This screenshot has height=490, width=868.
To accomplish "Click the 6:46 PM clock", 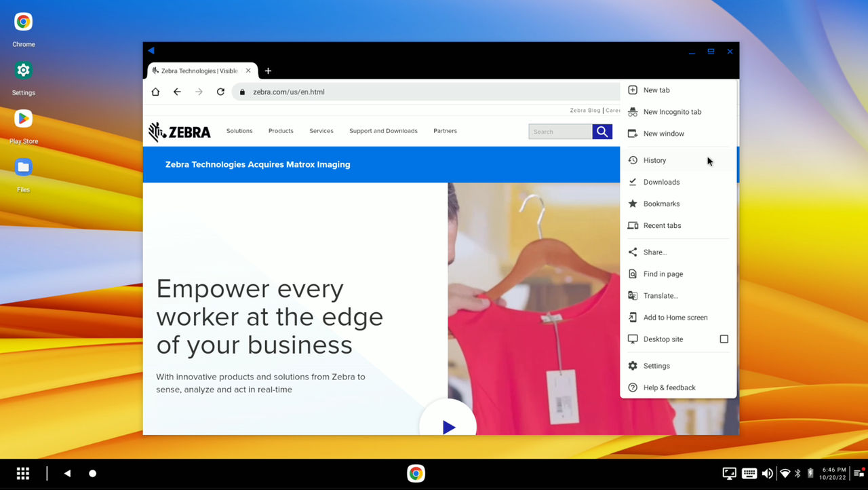I will coord(834,470).
